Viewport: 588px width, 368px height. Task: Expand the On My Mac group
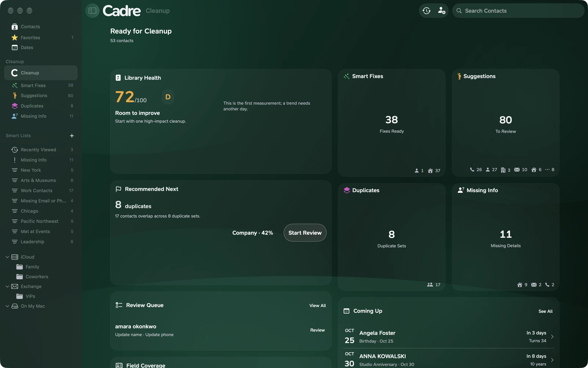(x=7, y=306)
